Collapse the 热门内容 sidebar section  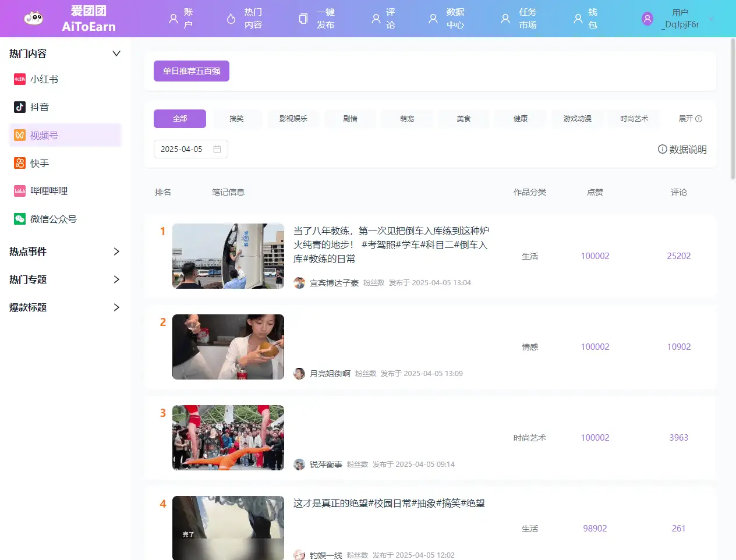[x=116, y=54]
